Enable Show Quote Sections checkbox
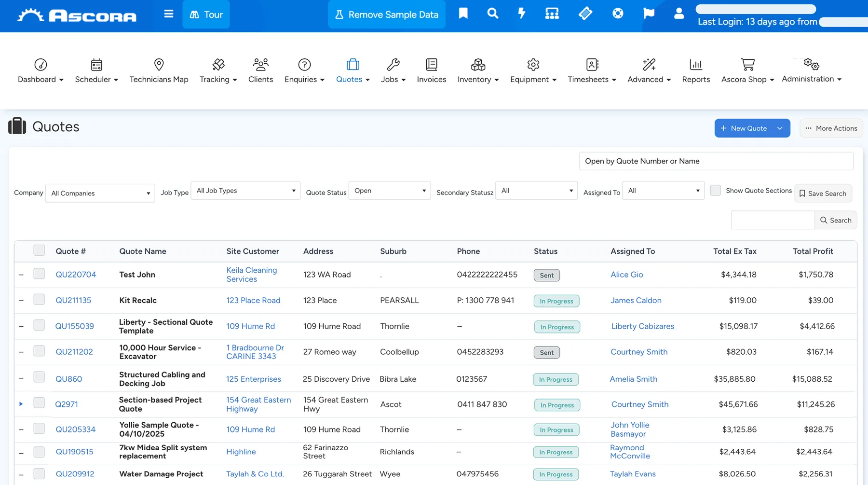The width and height of the screenshot is (868, 485). 716,190
